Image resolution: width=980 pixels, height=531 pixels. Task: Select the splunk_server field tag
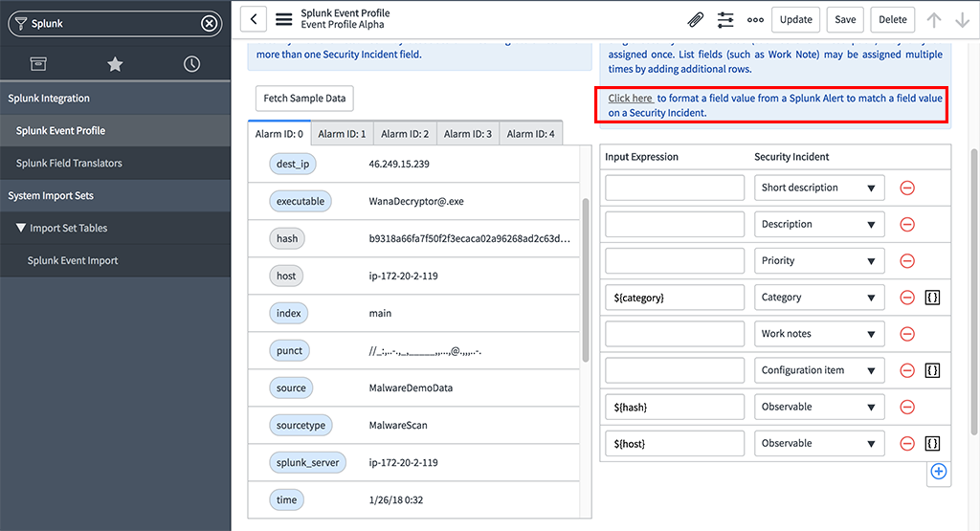point(307,462)
